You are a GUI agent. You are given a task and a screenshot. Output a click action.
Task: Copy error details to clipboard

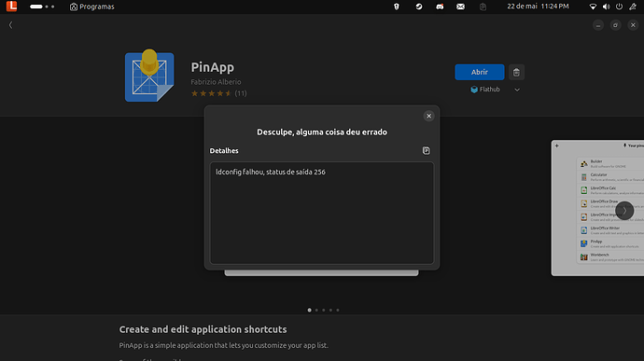[427, 151]
